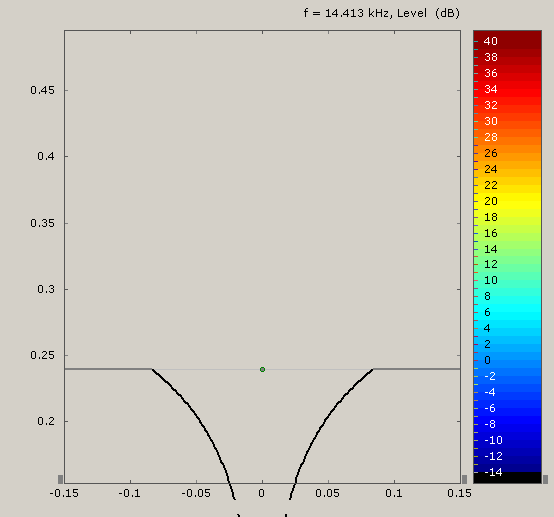Click the y-axis label 0.2
The height and width of the screenshot is (517, 554).
tap(46, 421)
